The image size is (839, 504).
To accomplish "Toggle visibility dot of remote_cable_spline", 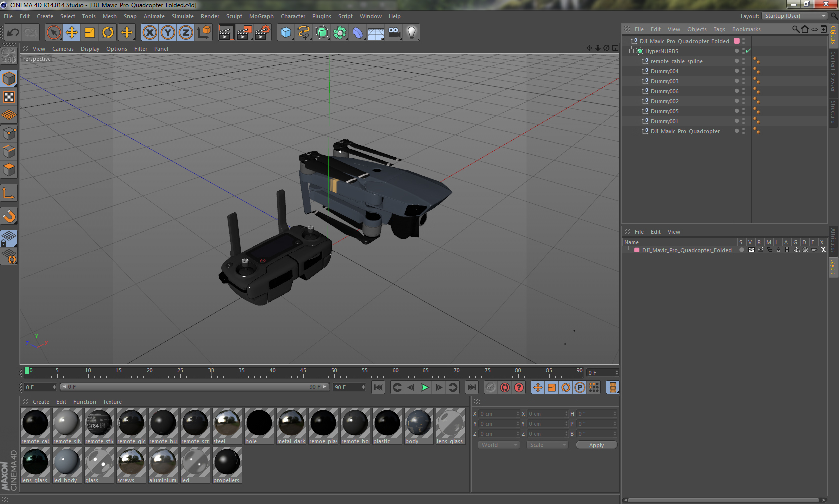I will point(736,61).
